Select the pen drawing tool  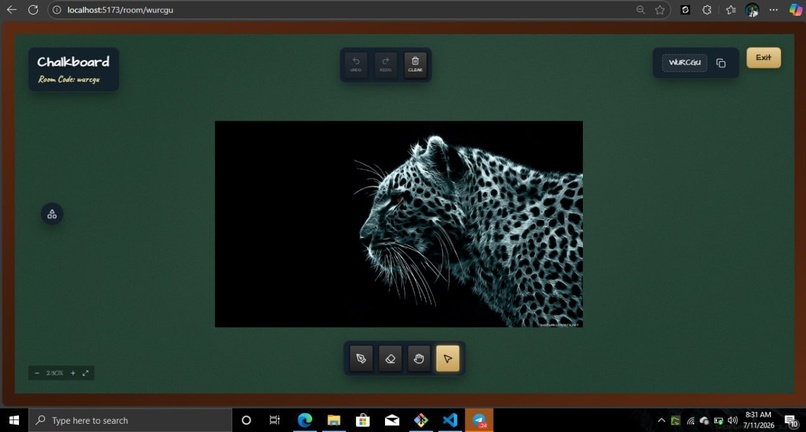tap(361, 358)
